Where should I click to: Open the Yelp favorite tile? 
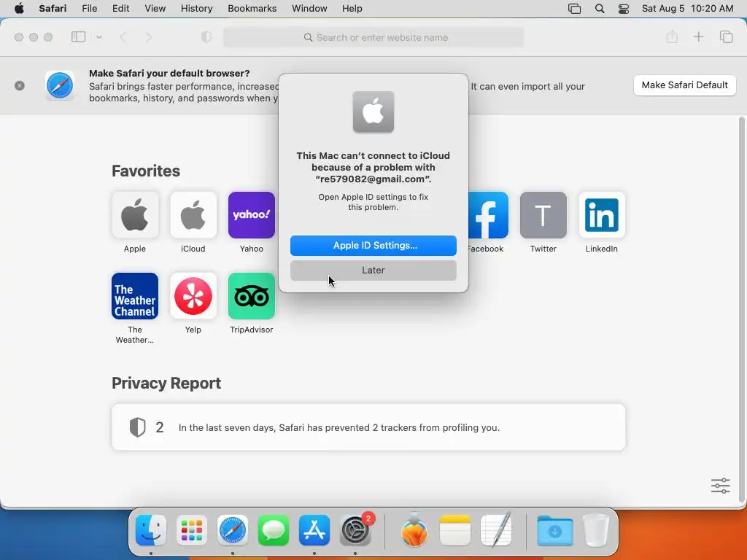193,296
